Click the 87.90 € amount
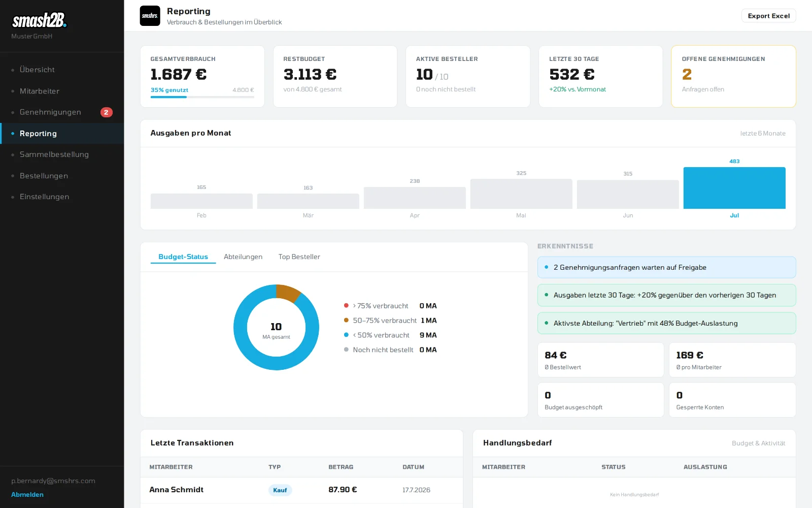Screen dimensions: 812x508 [343, 490]
